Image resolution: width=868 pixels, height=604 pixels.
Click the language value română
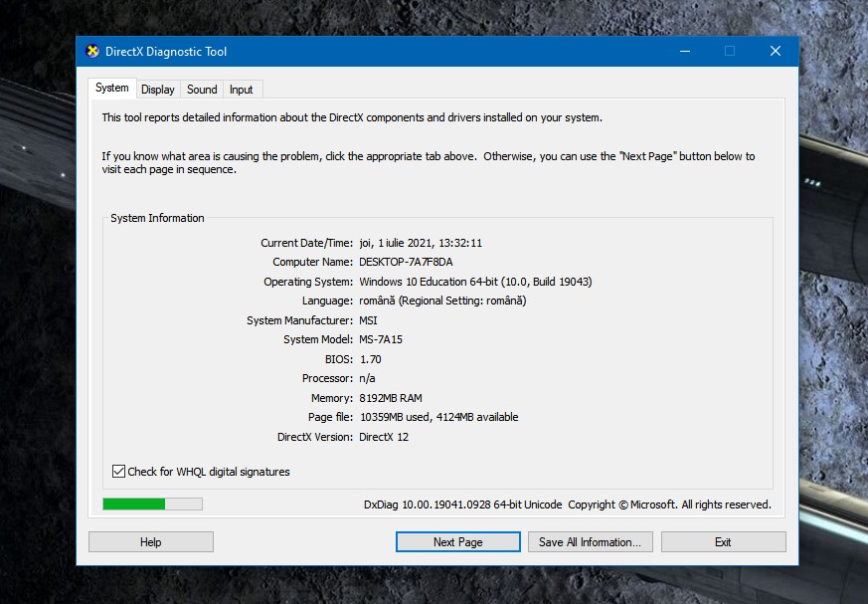pos(377,301)
